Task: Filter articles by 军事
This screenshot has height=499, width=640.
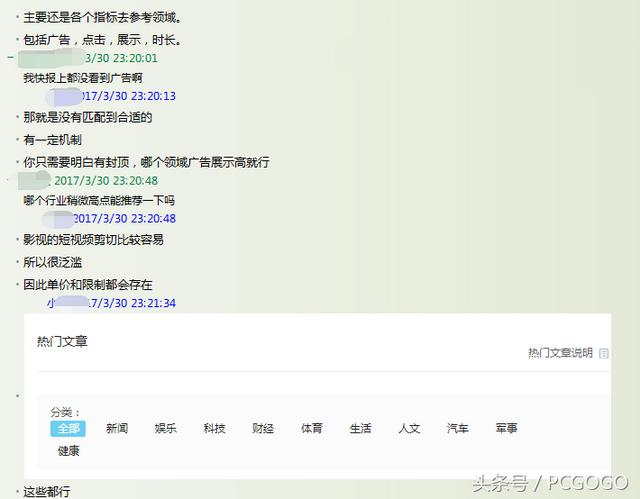Action: tap(507, 428)
